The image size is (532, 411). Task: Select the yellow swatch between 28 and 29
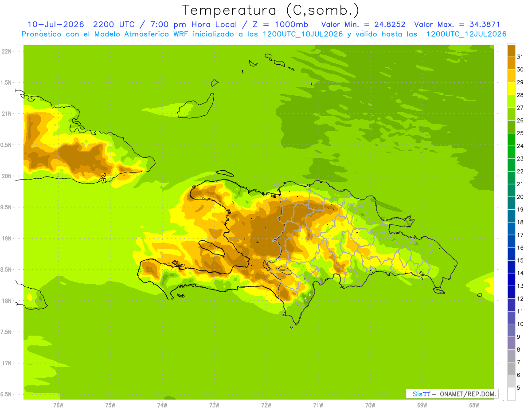click(511, 89)
